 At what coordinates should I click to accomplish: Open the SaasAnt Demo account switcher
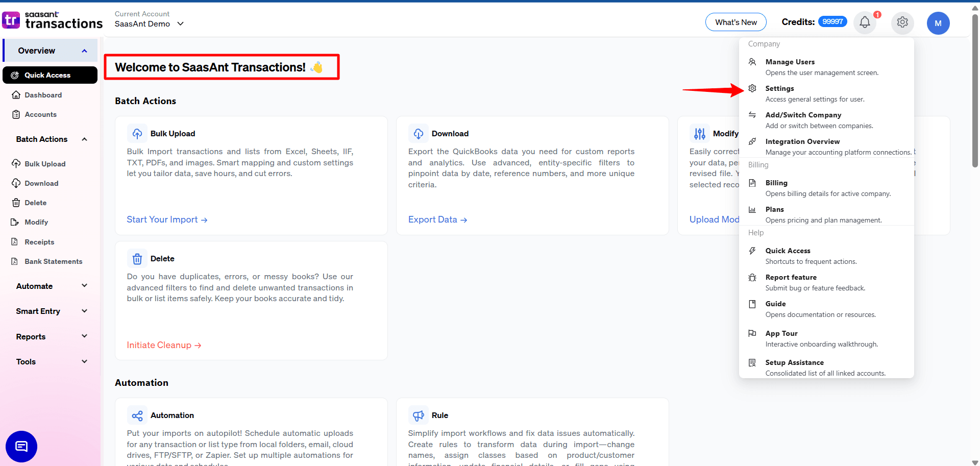pos(149,23)
